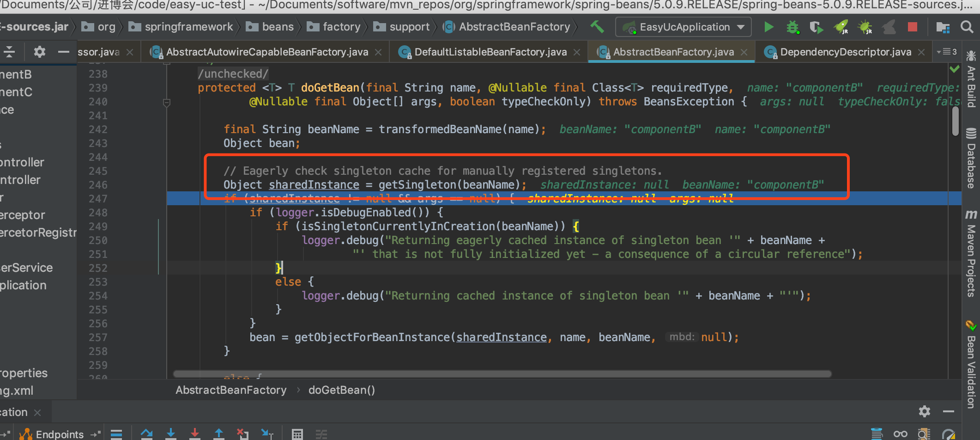Click the horizontal editor scrollbar
980x440 pixels.
[x=502, y=374]
